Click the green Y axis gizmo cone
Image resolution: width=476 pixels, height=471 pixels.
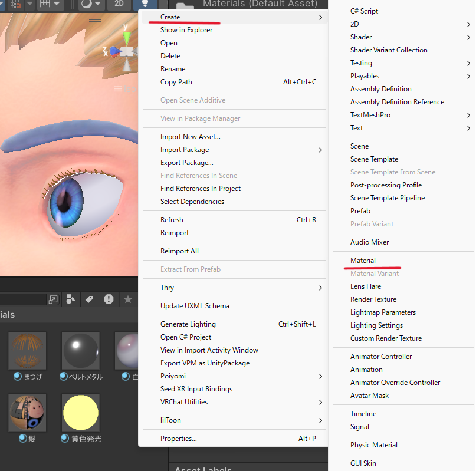(x=126, y=38)
